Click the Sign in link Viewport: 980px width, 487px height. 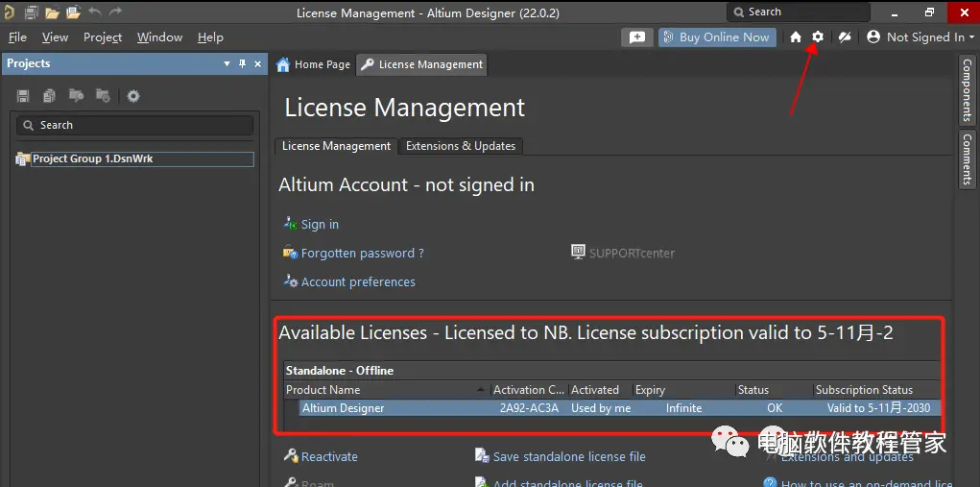pyautogui.click(x=320, y=225)
